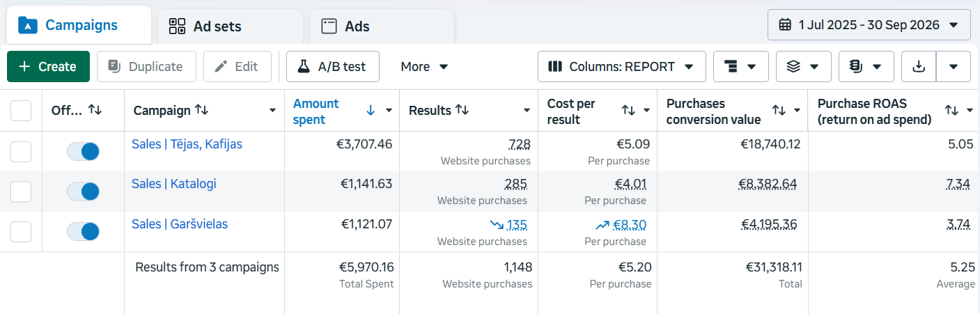Click the Amount spent sort arrow
980x314 pixels.
click(x=371, y=111)
